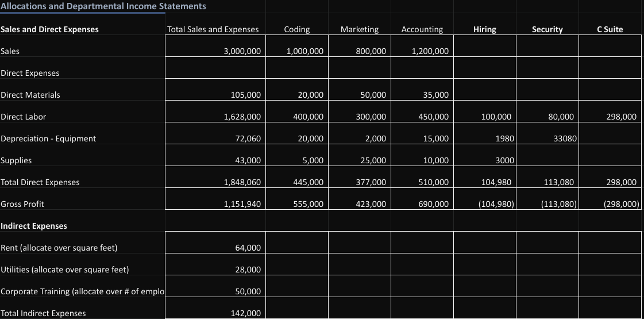
Task: Click the 'Sales' row label
Action: coord(10,51)
